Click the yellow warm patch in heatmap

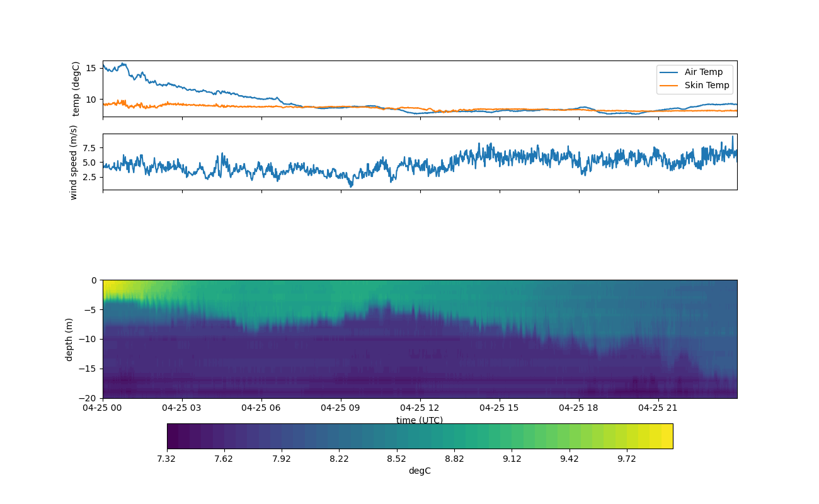115,287
